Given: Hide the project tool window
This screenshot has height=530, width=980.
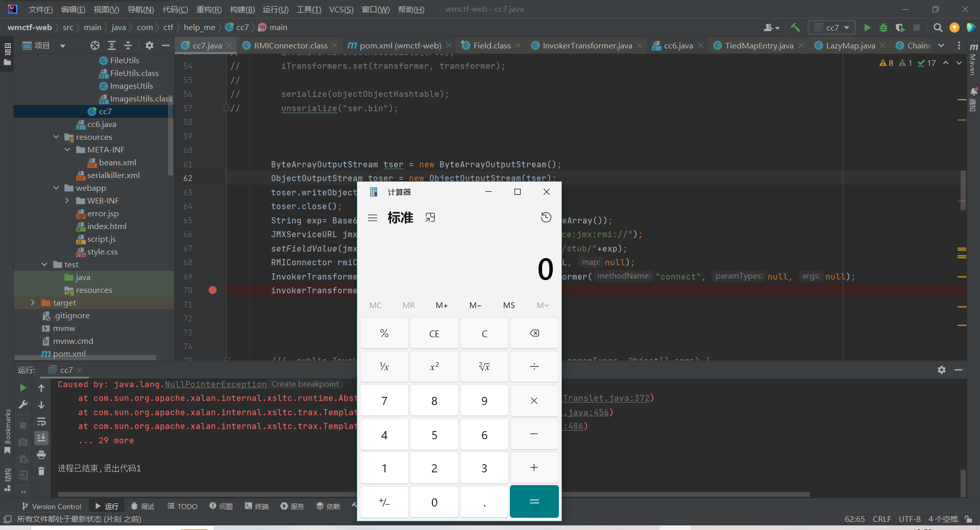Looking at the screenshot, I should (x=165, y=45).
